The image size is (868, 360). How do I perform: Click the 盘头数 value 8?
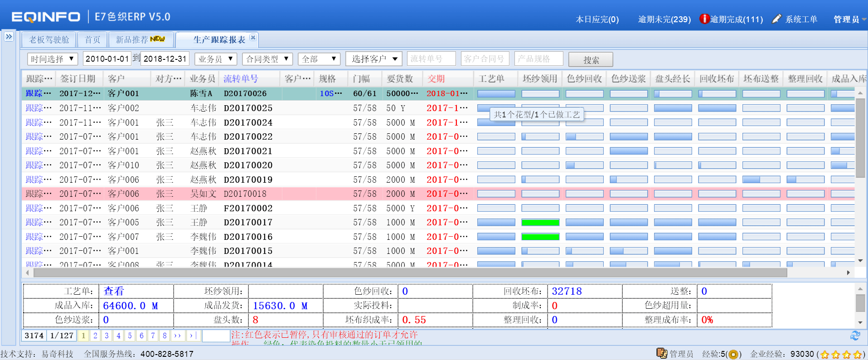tap(255, 320)
